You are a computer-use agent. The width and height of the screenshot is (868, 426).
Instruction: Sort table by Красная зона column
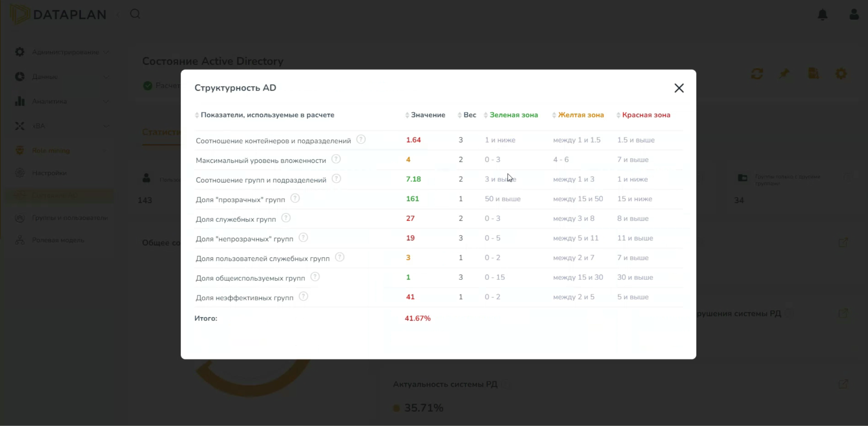click(643, 115)
